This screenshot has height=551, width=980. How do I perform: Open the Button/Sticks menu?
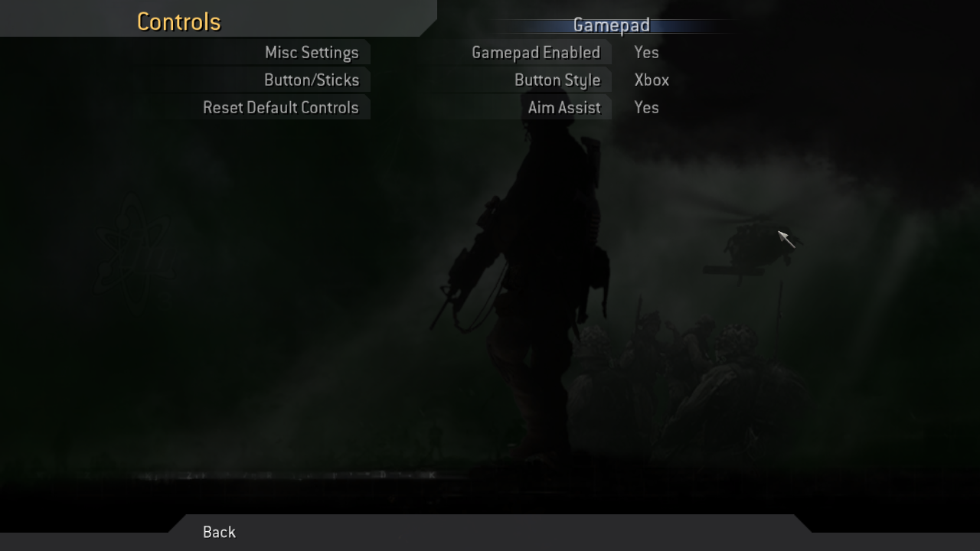pyautogui.click(x=312, y=80)
